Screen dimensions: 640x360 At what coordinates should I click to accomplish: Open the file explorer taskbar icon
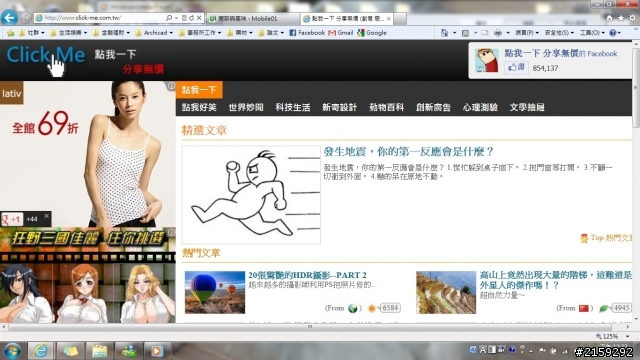pos(99,351)
